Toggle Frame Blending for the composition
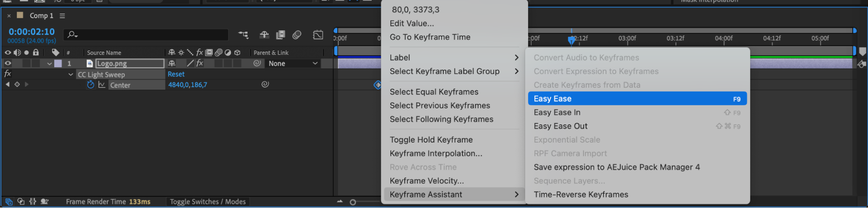The image size is (868, 208). 281,35
